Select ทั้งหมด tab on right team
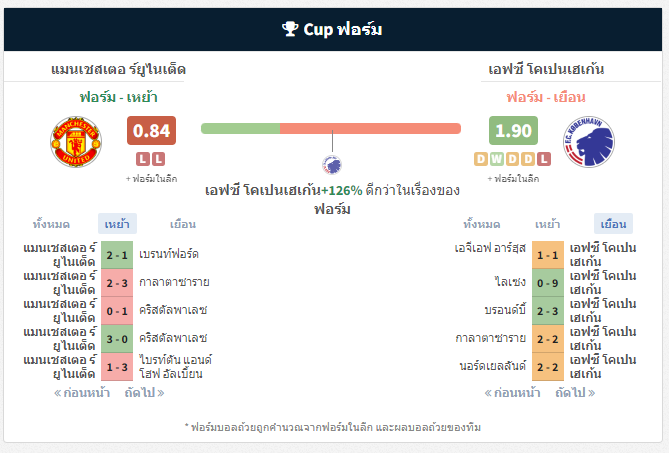669x453 pixels. 483,224
